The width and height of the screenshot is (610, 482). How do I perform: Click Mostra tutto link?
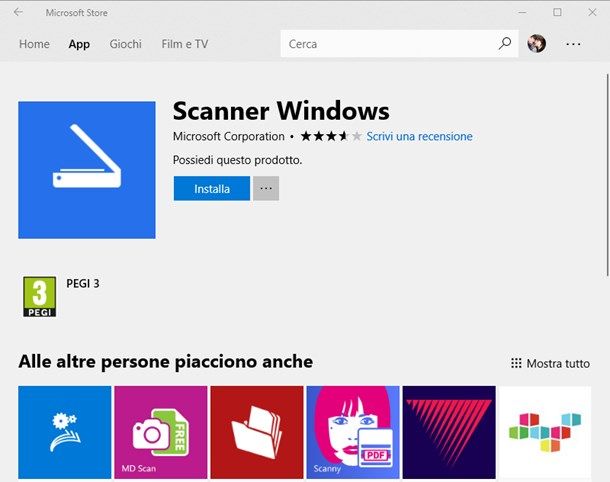click(550, 364)
